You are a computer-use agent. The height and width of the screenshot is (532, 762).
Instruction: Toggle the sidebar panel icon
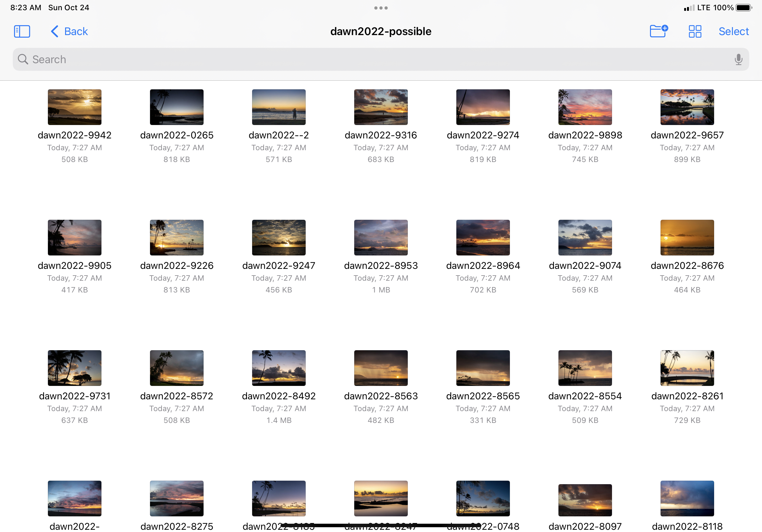tap(22, 32)
